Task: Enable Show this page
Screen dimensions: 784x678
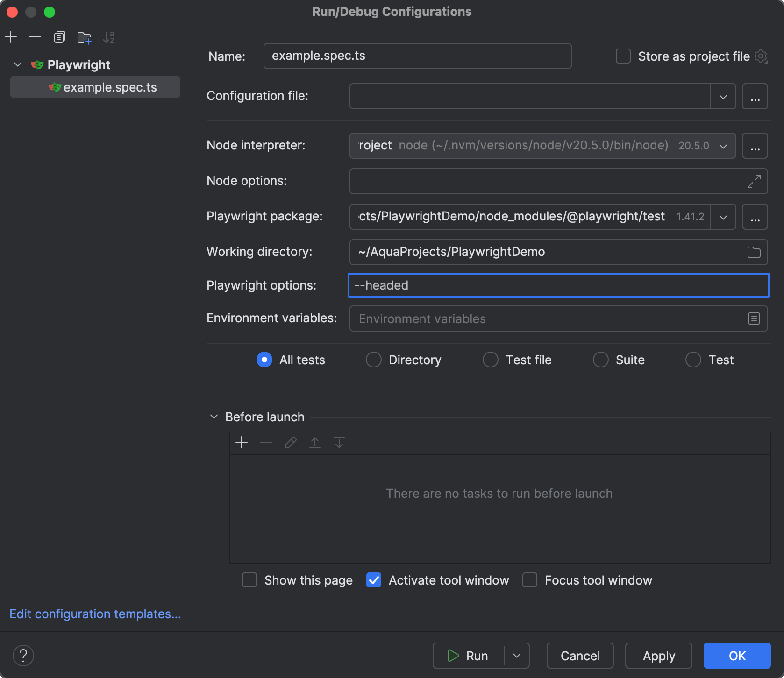Action: [x=249, y=580]
